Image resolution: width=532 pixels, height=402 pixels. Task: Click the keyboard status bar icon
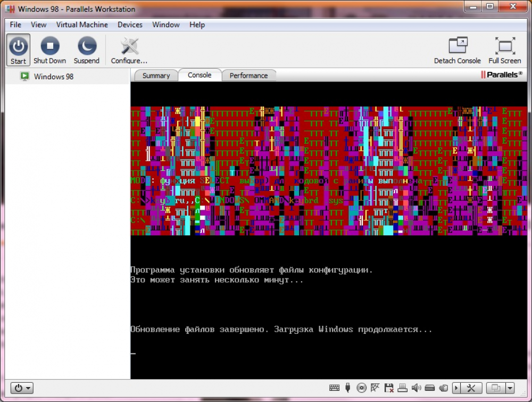[x=334, y=388]
